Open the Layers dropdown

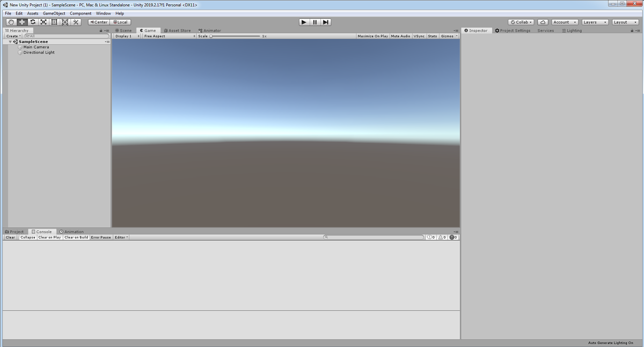click(x=595, y=22)
